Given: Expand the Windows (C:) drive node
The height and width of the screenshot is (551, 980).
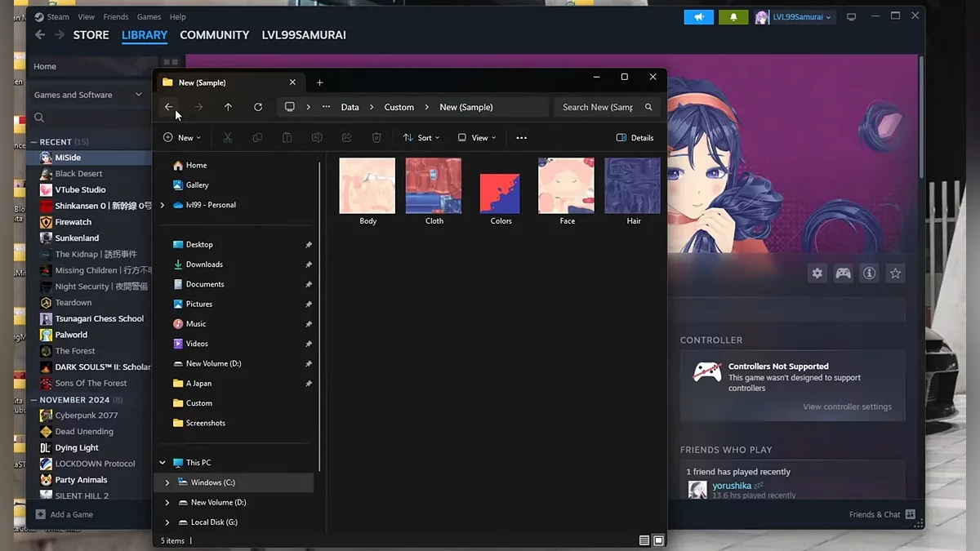Looking at the screenshot, I should click(x=167, y=482).
